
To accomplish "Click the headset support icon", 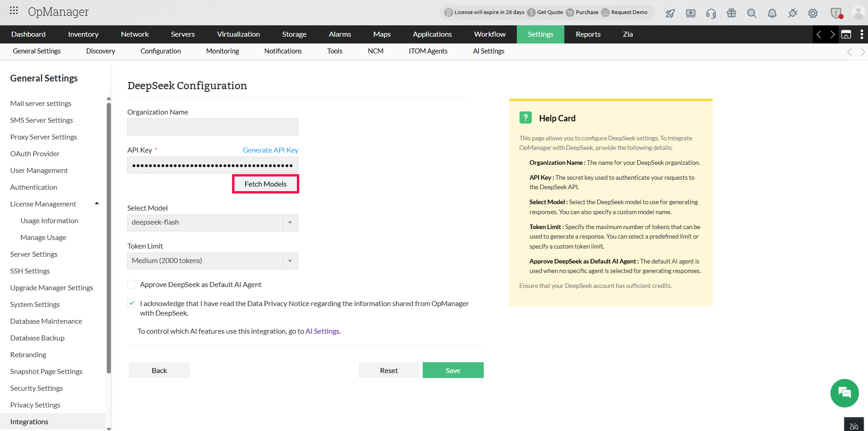I will (x=711, y=13).
